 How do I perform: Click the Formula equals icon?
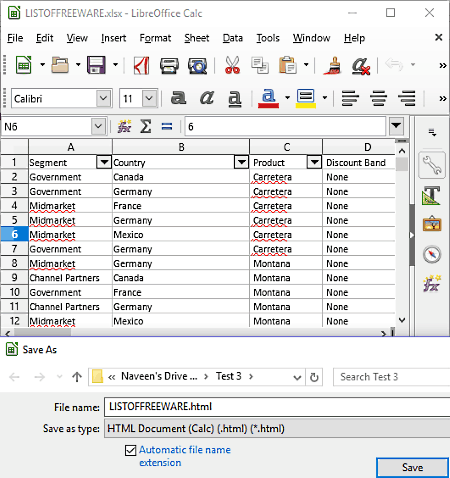click(167, 126)
